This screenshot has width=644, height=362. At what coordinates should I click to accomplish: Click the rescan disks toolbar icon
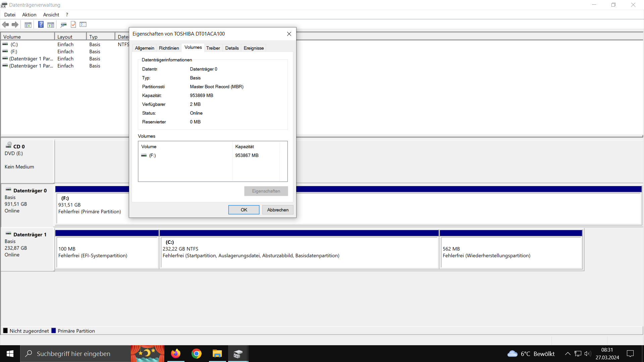click(x=63, y=24)
